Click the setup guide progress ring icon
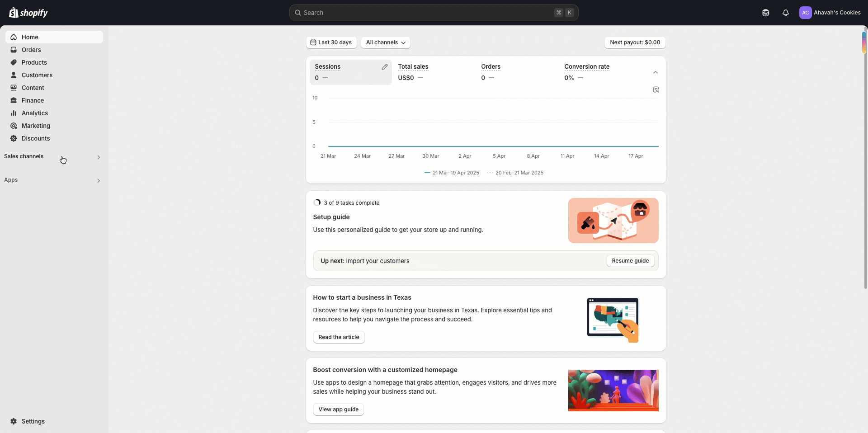 tap(317, 202)
